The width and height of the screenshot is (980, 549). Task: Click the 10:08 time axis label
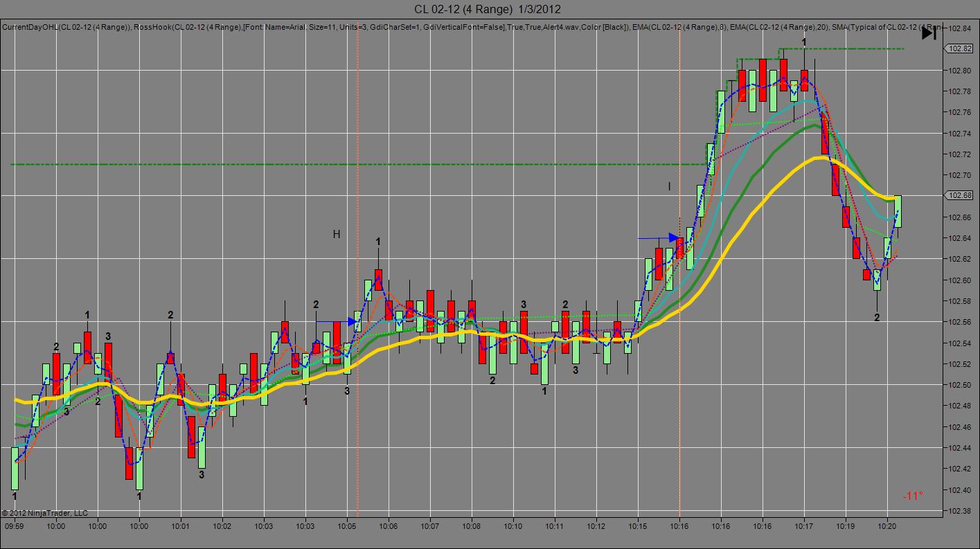(x=472, y=526)
